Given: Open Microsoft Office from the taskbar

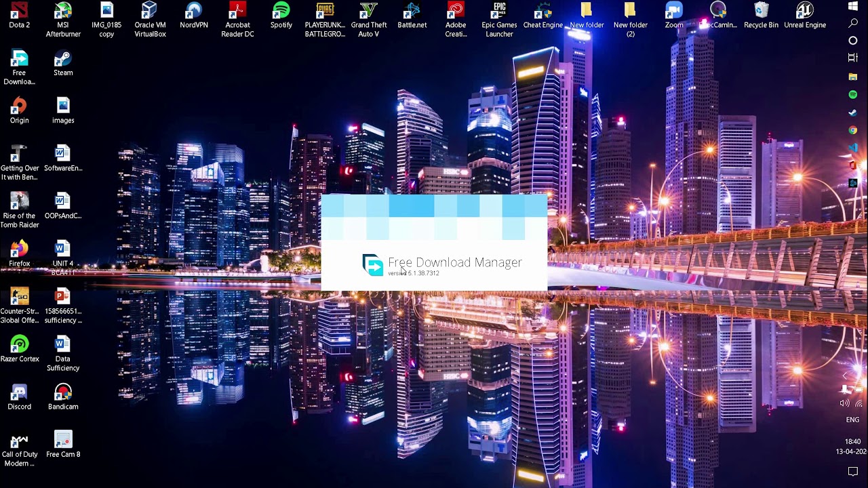Looking at the screenshot, I should (853, 165).
